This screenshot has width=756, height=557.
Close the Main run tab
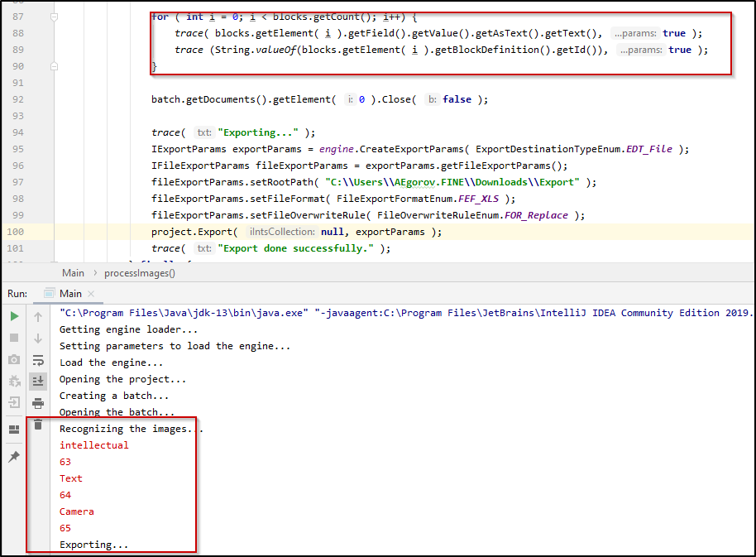[x=91, y=294]
